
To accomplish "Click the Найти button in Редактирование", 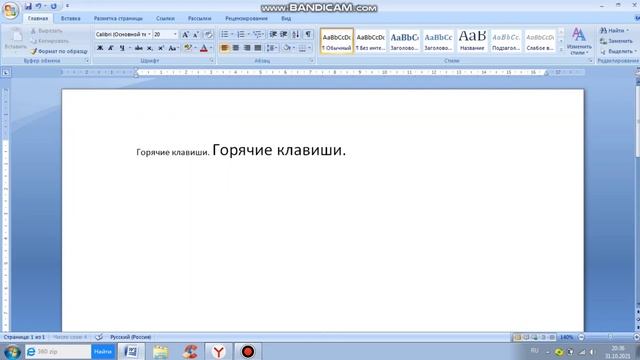I will 614,31.
